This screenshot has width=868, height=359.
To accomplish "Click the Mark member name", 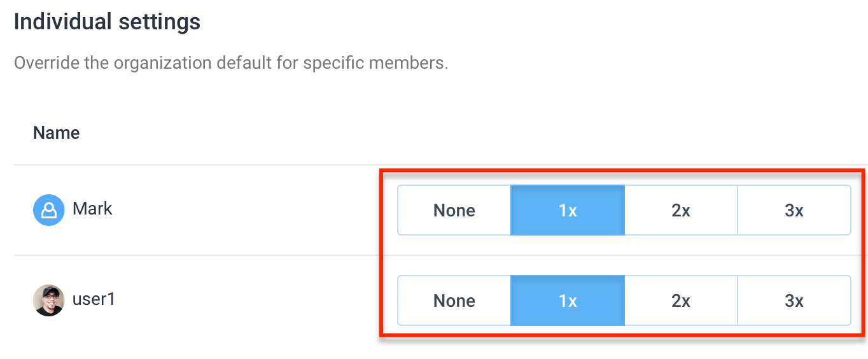I will tap(92, 209).
